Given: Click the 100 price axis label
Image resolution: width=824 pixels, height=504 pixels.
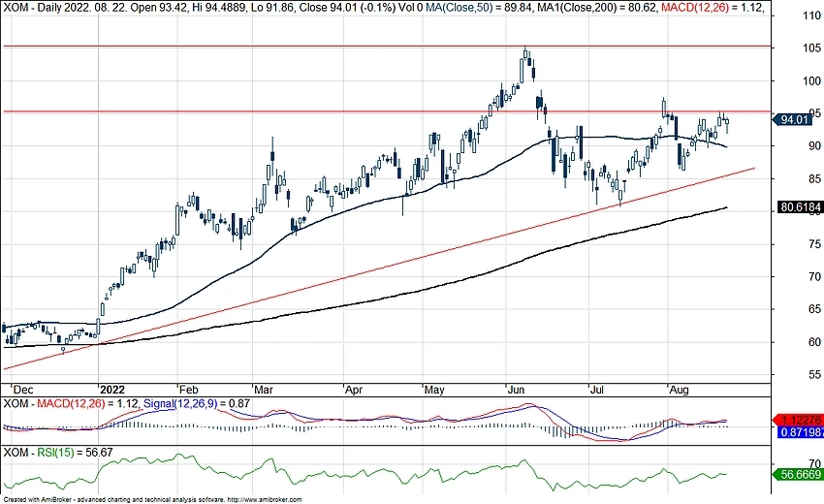Looking at the screenshot, I should (x=812, y=81).
